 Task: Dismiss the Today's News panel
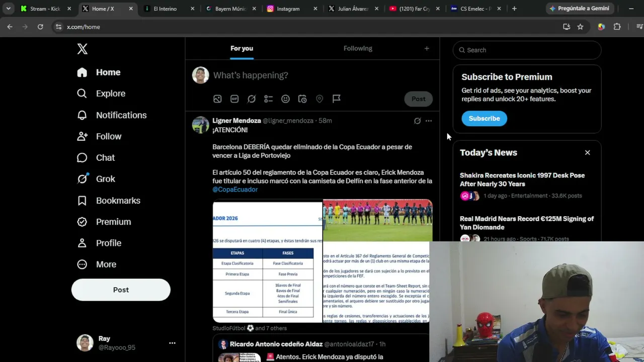tap(587, 152)
